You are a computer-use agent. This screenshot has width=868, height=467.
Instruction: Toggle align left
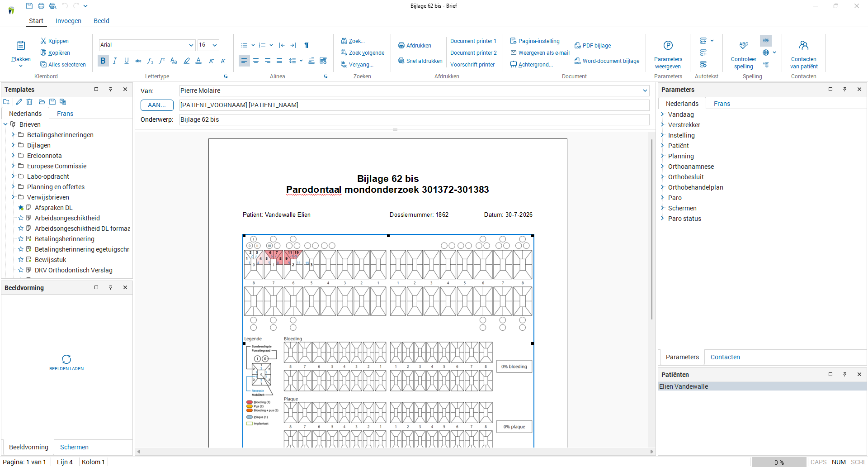point(244,61)
